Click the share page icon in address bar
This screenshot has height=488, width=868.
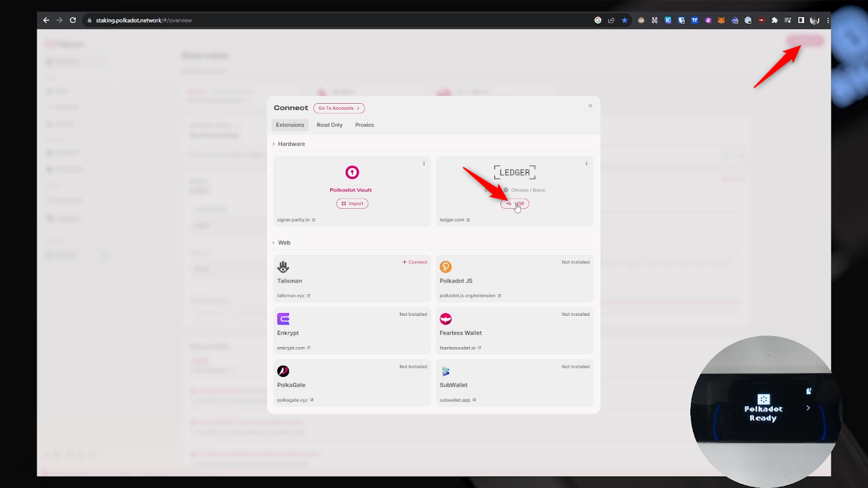[611, 20]
